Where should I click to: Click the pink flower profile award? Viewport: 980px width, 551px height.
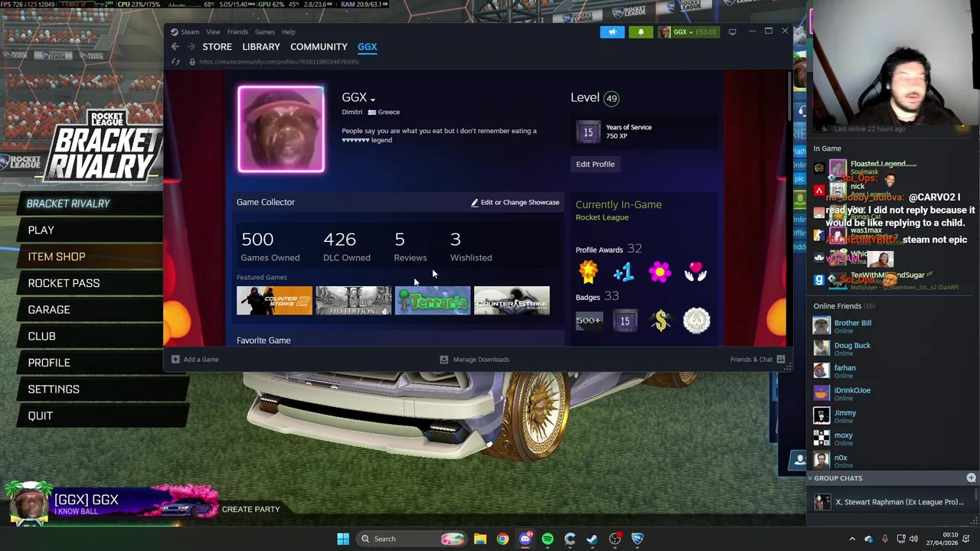tap(660, 272)
